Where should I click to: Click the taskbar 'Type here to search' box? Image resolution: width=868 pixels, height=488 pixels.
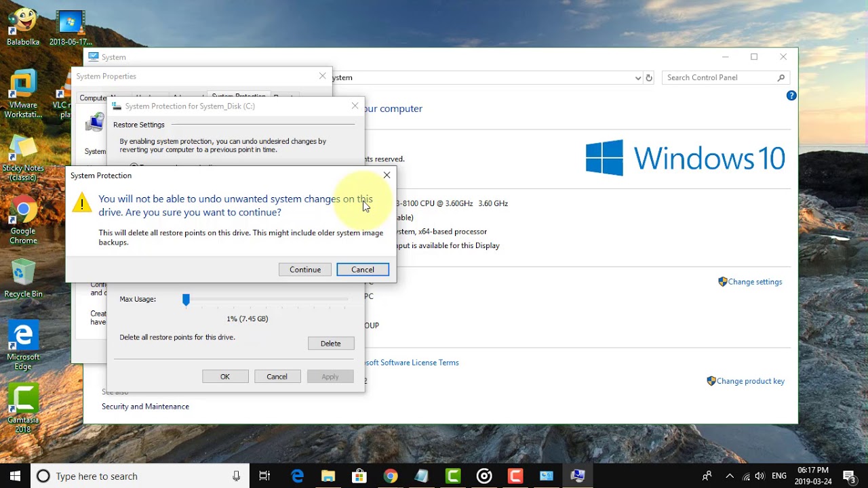139,476
